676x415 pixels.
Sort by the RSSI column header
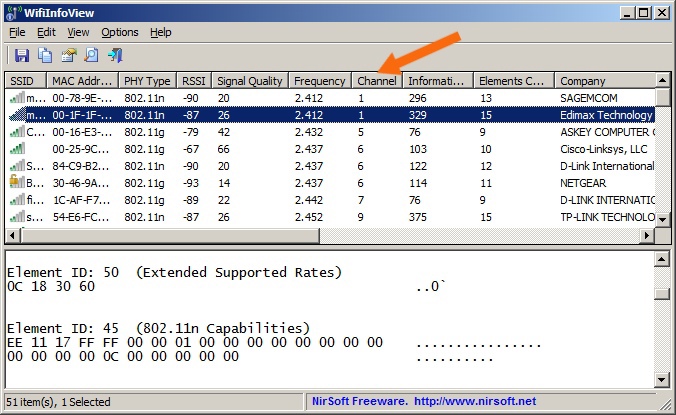point(194,81)
